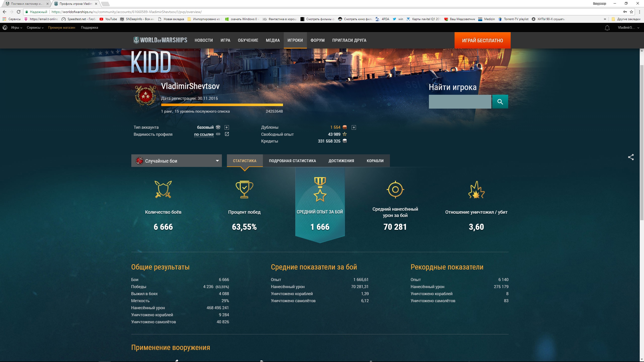Image resolution: width=644 pixels, height=362 pixels.
Task: Click the player rank emblem badge
Action: click(145, 96)
